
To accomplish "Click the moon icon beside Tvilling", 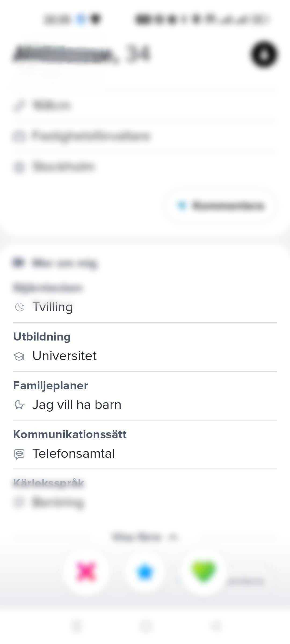I will point(19,307).
